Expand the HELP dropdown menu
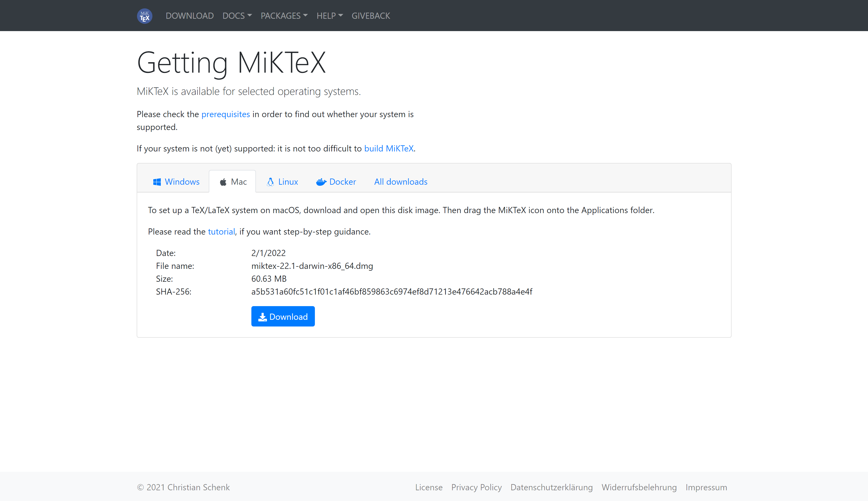Screen dimensions: 868x501 coord(329,16)
